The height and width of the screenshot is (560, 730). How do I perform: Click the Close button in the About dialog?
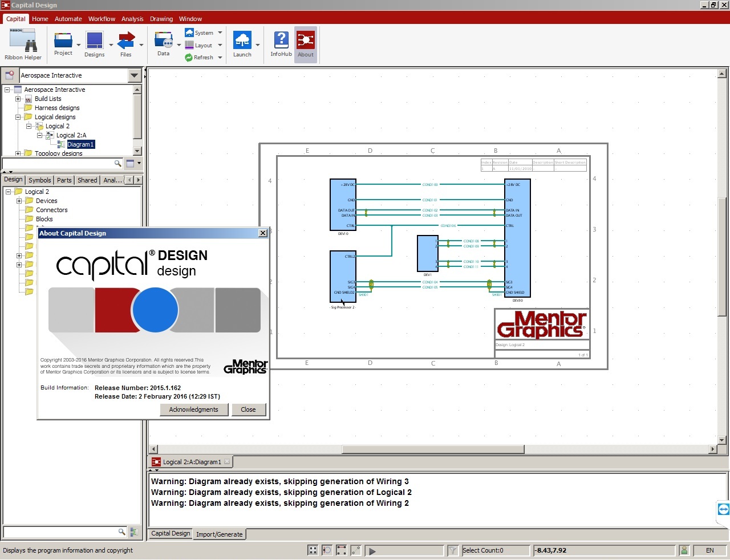click(249, 409)
